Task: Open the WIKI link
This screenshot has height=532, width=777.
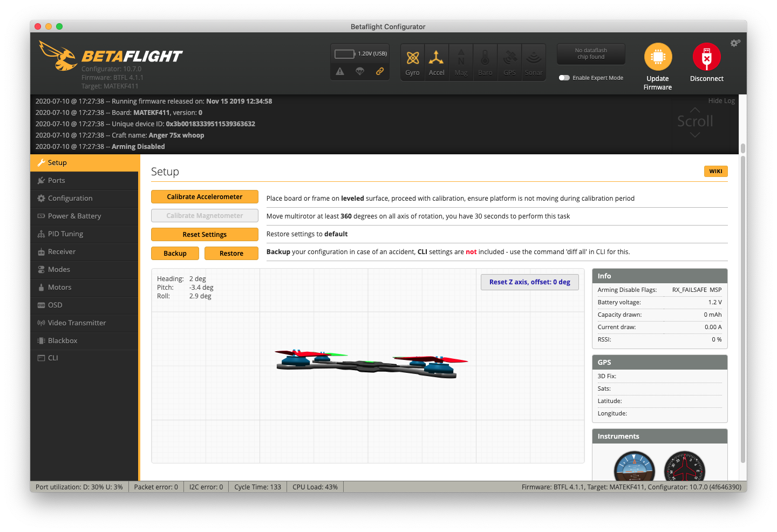Action: click(x=716, y=172)
